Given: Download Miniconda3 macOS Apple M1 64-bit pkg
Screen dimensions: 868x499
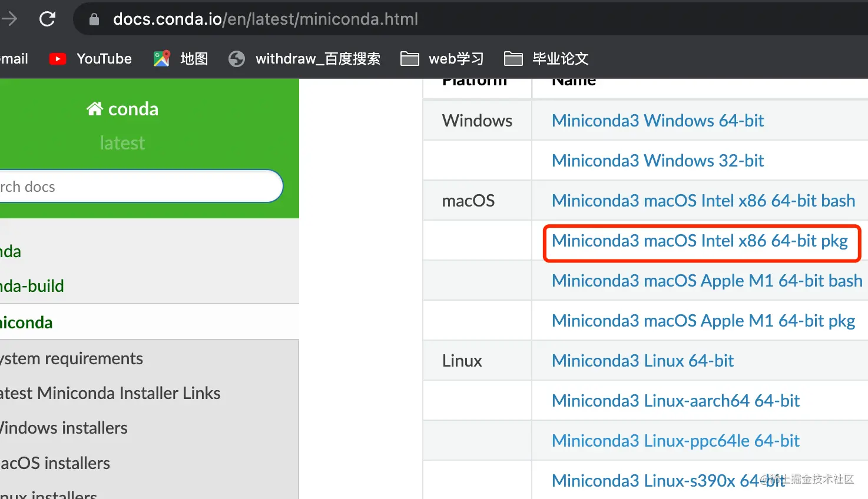Looking at the screenshot, I should pyautogui.click(x=703, y=321).
